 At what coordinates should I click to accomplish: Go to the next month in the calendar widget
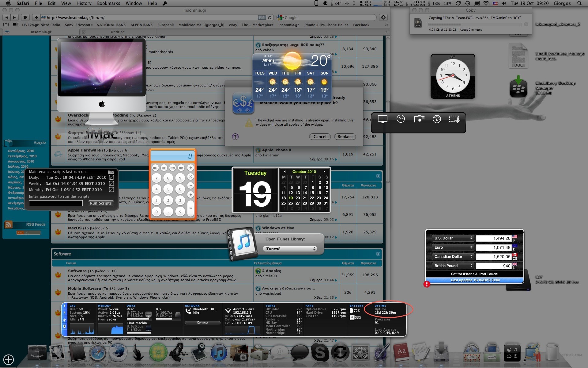[x=324, y=172]
